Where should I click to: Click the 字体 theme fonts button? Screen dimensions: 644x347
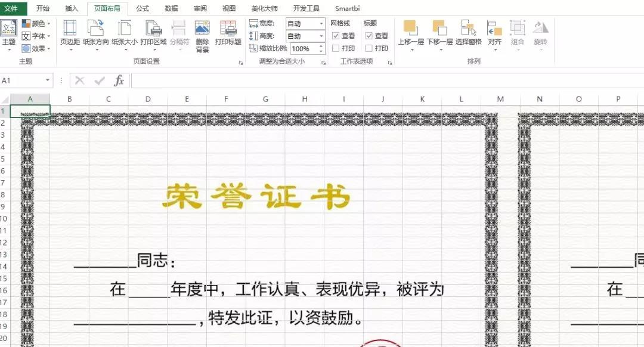(x=36, y=36)
